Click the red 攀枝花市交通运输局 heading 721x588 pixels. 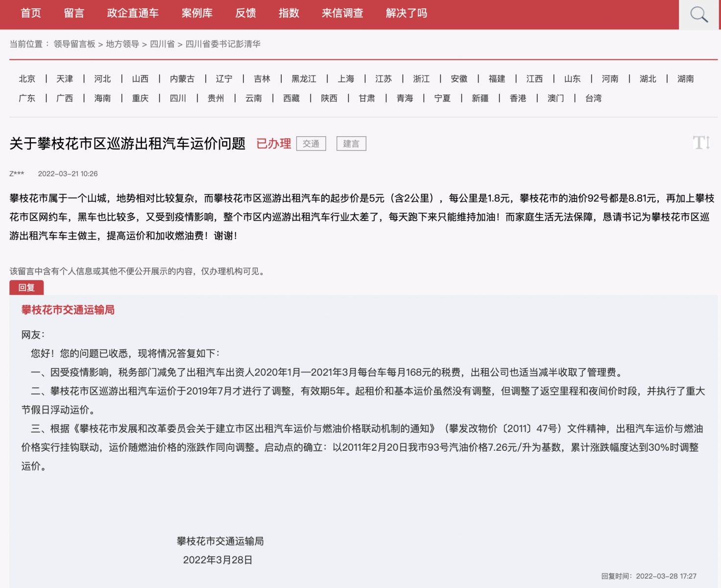coord(68,310)
